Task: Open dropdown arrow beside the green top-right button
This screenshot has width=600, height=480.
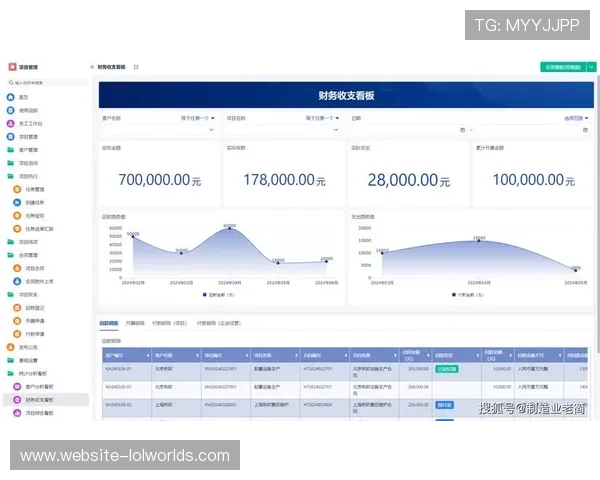Action: click(x=591, y=67)
